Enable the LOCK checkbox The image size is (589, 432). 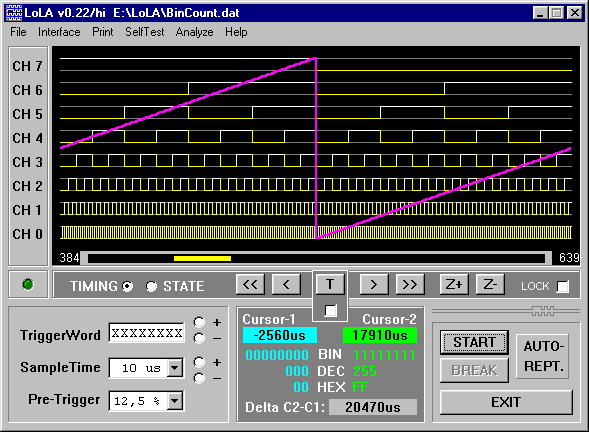click(x=562, y=286)
